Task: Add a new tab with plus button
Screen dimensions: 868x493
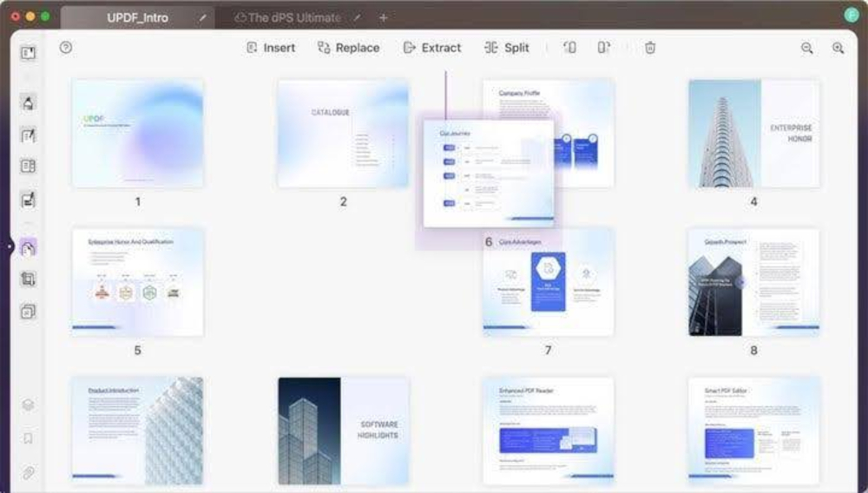Action: (x=384, y=17)
